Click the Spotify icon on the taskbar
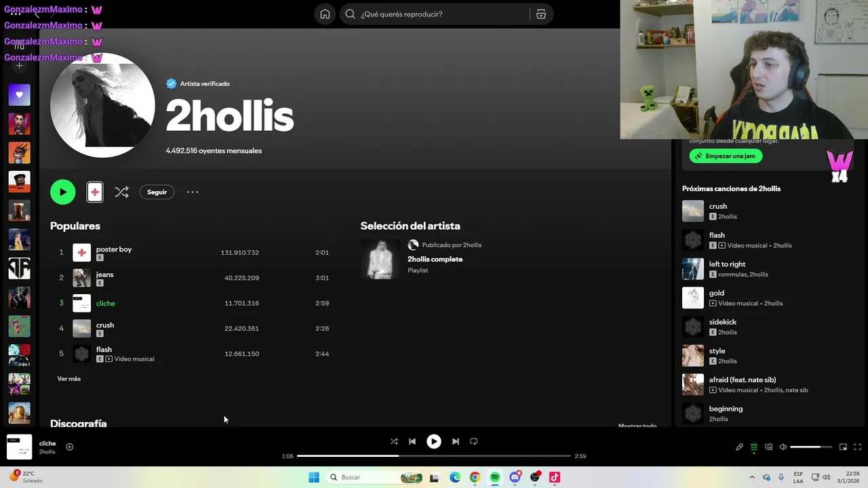 (495, 477)
